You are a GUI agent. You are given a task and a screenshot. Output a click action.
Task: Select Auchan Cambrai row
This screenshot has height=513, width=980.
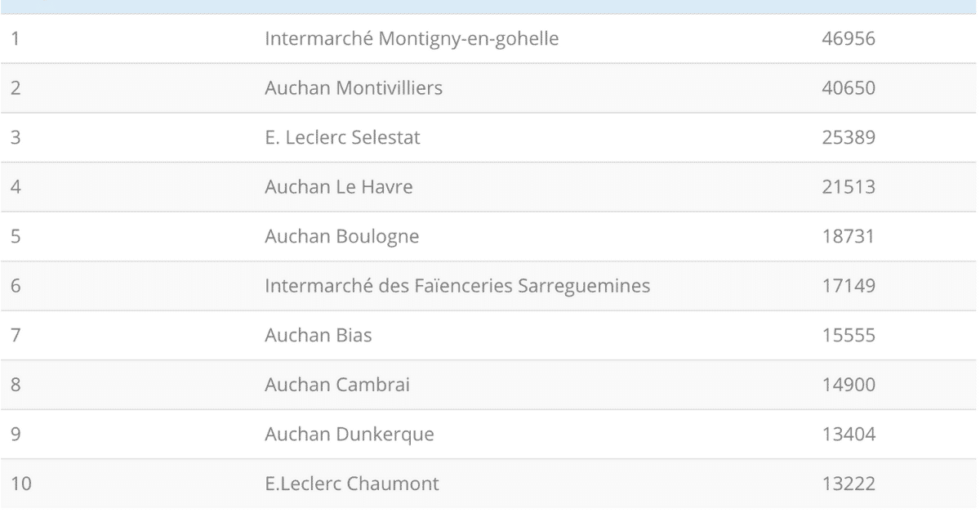490,385
